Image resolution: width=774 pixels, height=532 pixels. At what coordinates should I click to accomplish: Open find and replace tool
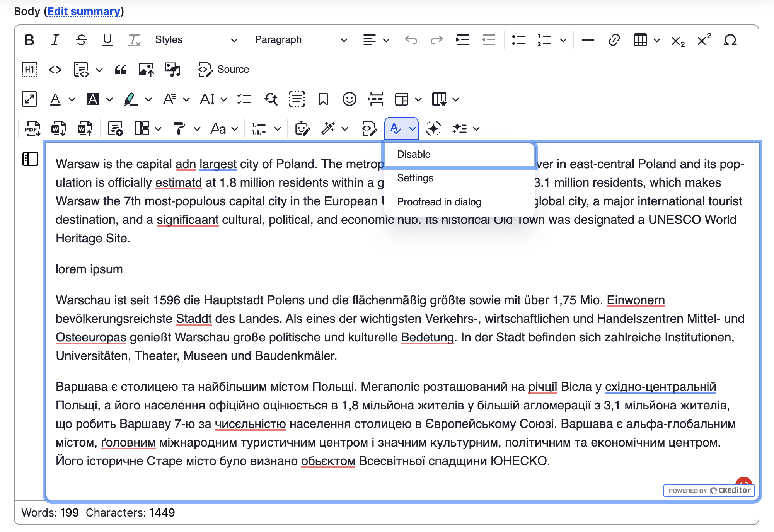pyautogui.click(x=271, y=99)
